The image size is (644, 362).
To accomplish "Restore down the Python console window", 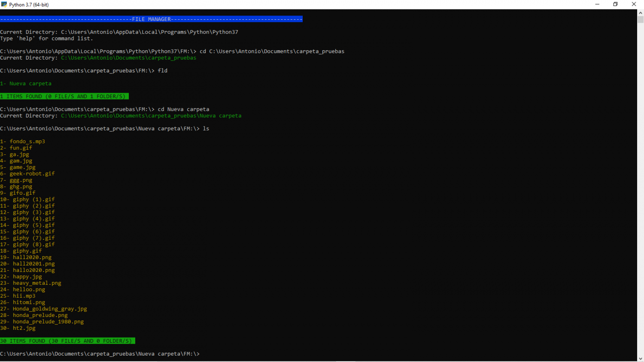I will click(x=615, y=4).
